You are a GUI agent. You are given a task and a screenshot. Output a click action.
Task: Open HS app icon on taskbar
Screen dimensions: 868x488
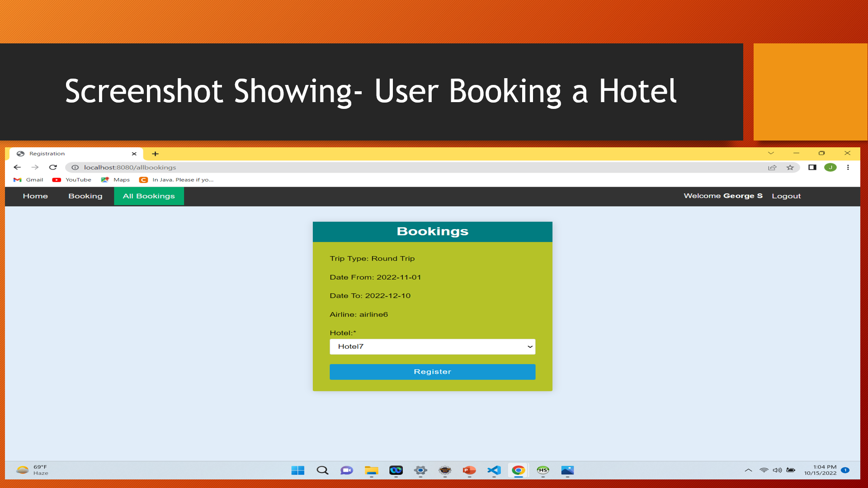[543, 470]
